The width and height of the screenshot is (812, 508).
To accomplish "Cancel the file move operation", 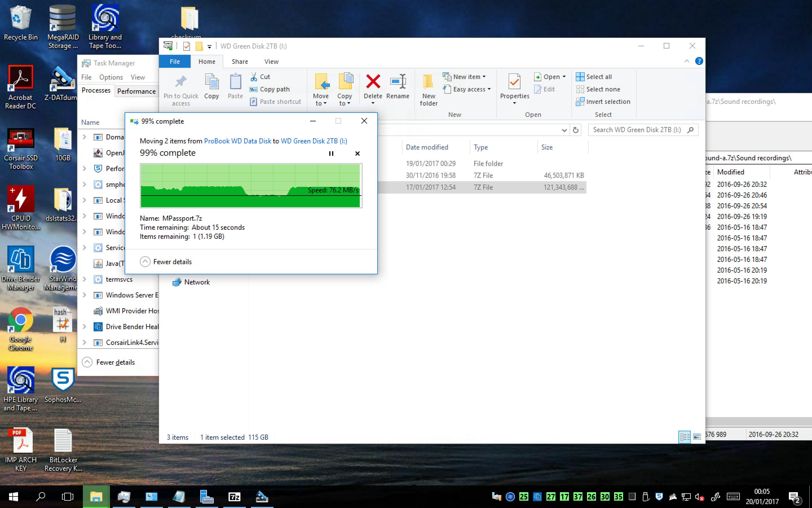I will coord(357,154).
